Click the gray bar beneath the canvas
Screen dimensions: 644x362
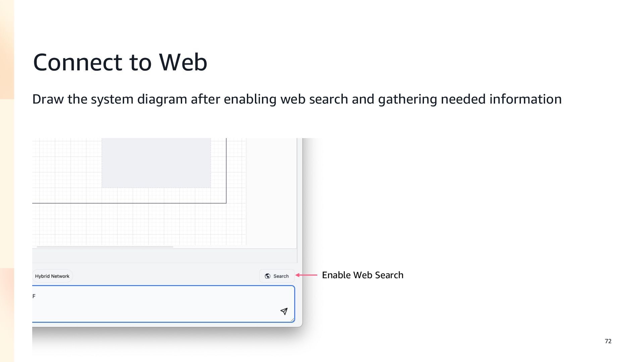coord(164,256)
